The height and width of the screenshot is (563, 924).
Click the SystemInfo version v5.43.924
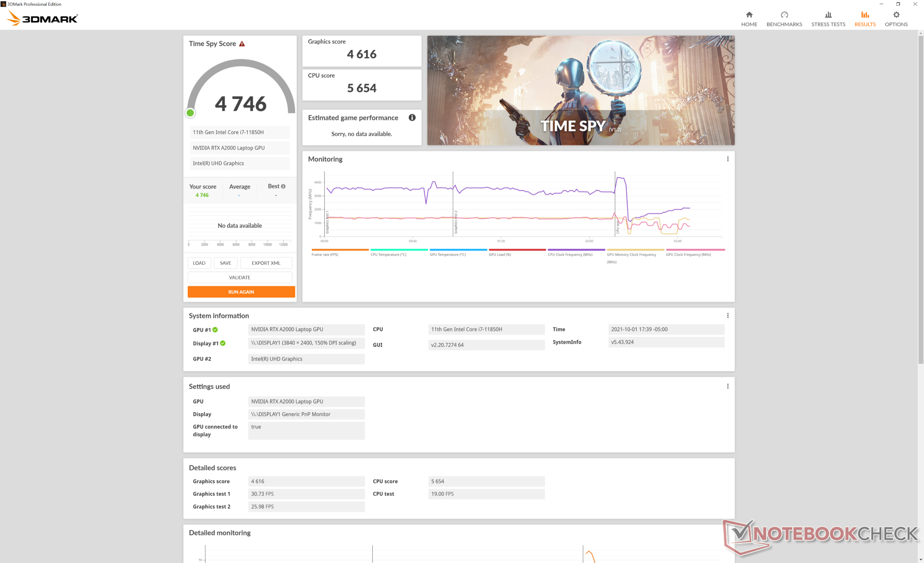click(x=666, y=342)
